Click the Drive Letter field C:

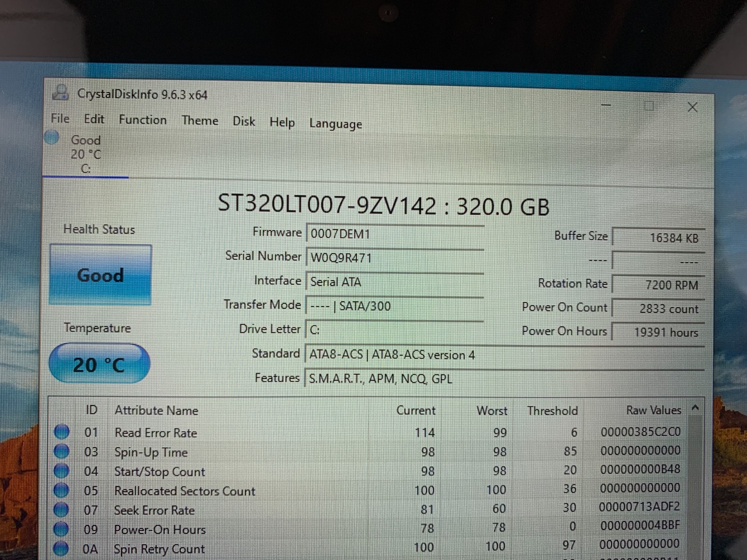coord(395,330)
